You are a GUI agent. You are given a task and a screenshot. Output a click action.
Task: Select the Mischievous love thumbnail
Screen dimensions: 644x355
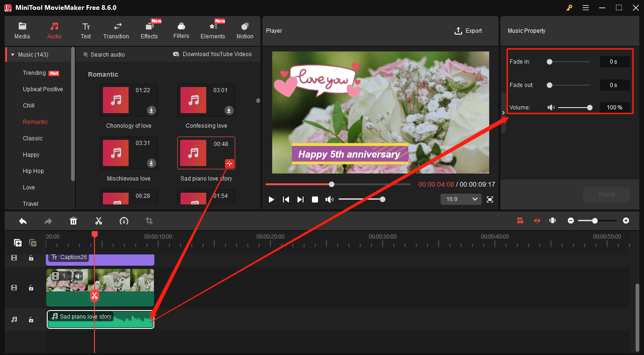[x=129, y=153]
